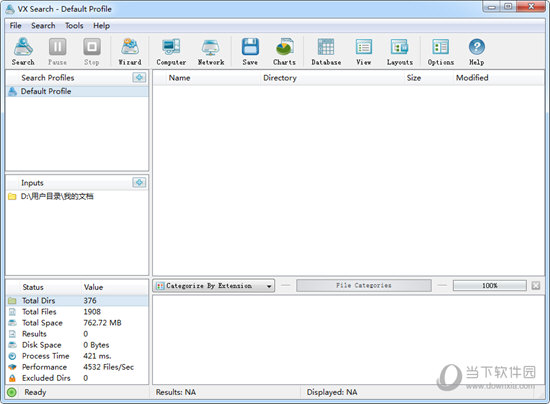Click the 1908 total files value
This screenshot has height=404, width=550.
(92, 312)
